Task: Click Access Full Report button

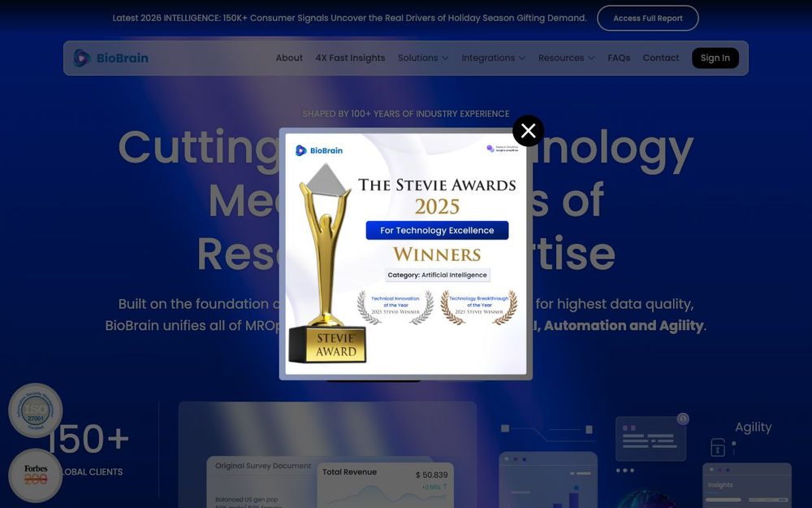Action: point(648,18)
